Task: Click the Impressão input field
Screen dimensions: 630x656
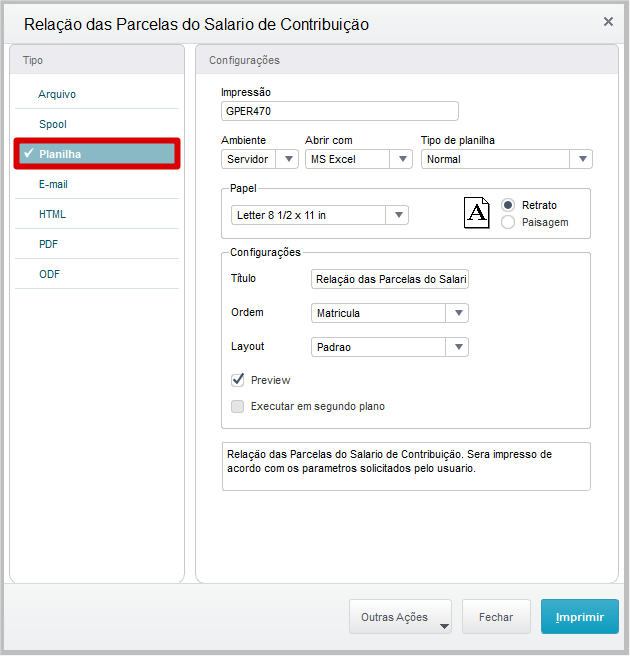Action: coord(340,111)
